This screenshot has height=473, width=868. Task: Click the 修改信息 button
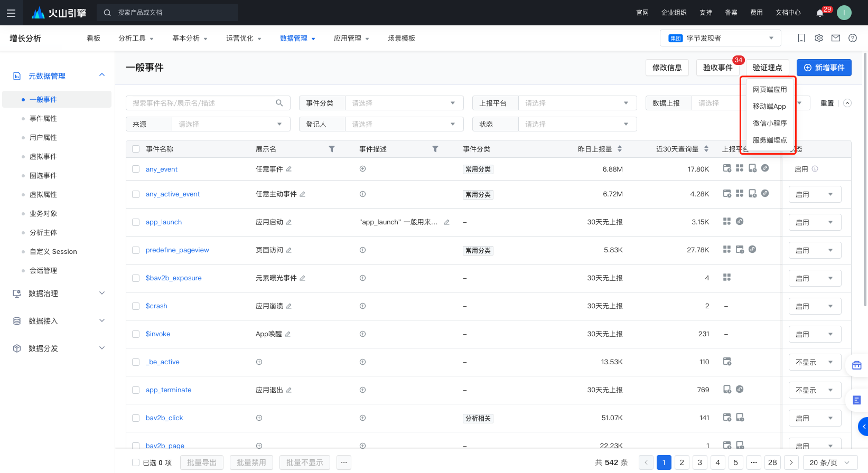(x=667, y=68)
